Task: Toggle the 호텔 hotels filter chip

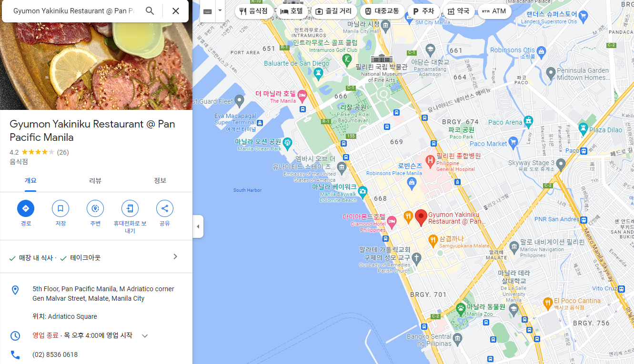Action: [x=292, y=11]
